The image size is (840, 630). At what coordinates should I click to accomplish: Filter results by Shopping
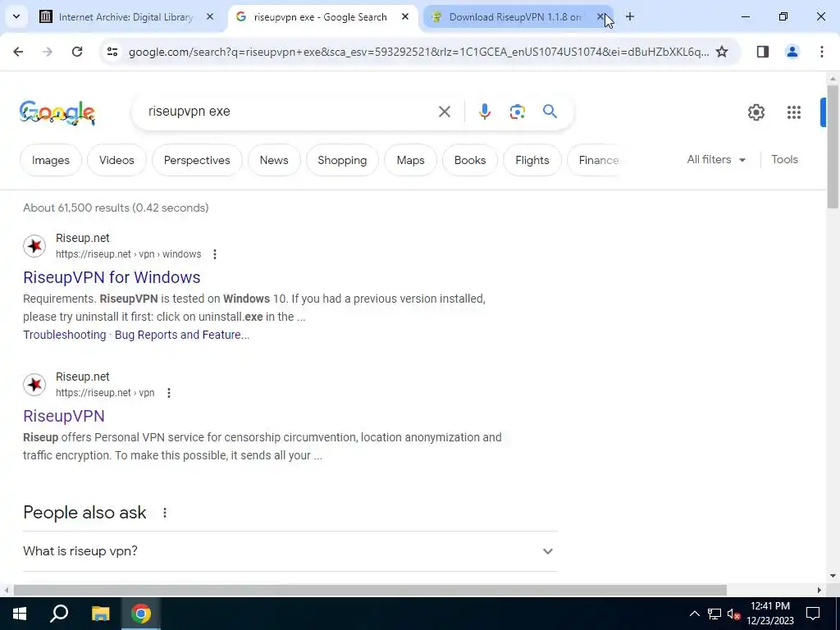[342, 160]
